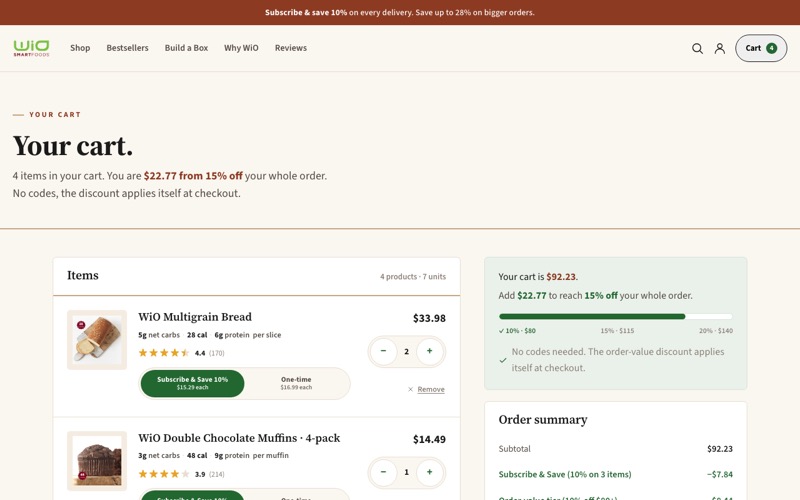The image size is (800, 500).
Task: Open the Double Chocolate Muffins product image
Action: tap(97, 461)
